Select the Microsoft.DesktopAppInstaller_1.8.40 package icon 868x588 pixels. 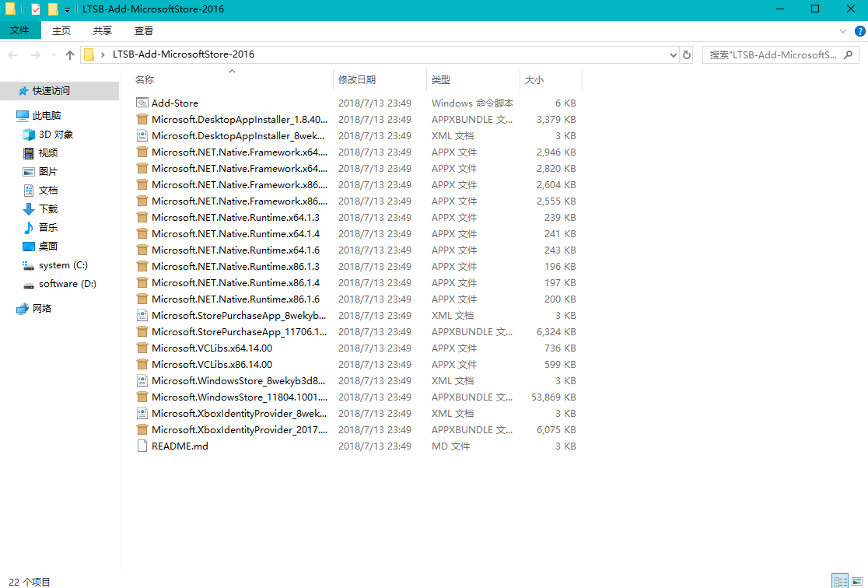coord(142,120)
